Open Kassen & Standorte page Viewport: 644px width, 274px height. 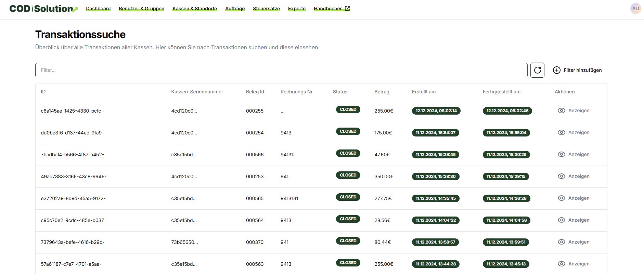pyautogui.click(x=194, y=9)
